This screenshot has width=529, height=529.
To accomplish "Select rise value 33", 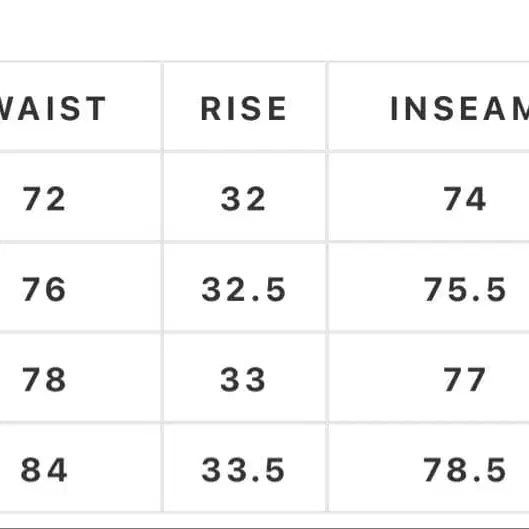I will (243, 380).
